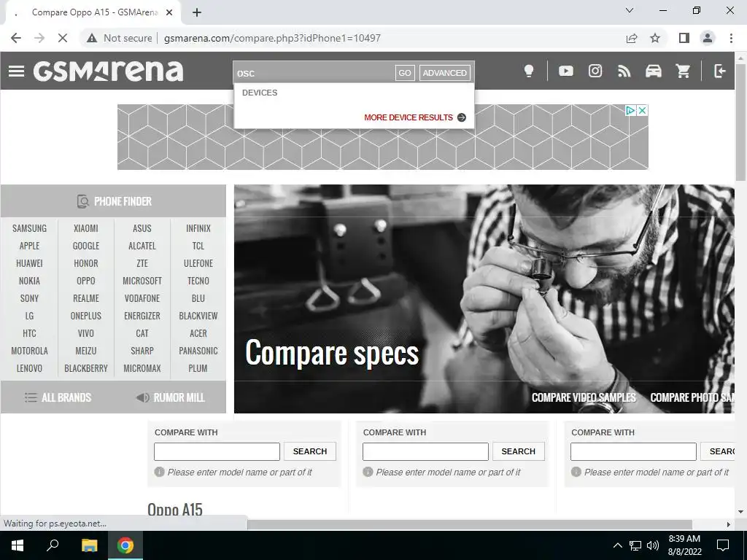
Task: Click the GSMArena logo
Action: click(108, 71)
